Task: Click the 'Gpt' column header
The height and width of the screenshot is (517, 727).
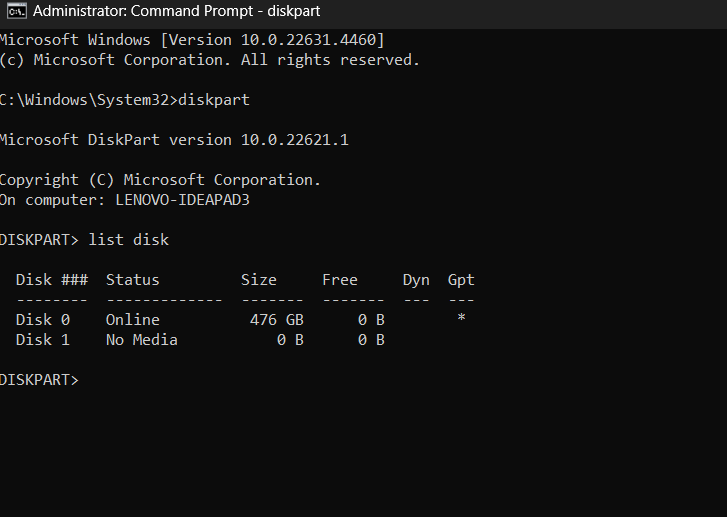Action: click(461, 280)
